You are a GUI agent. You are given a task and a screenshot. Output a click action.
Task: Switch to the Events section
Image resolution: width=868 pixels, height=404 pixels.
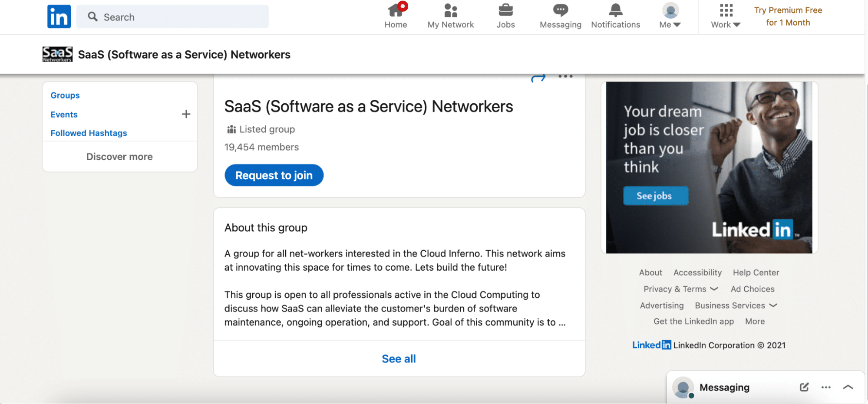pyautogui.click(x=64, y=114)
